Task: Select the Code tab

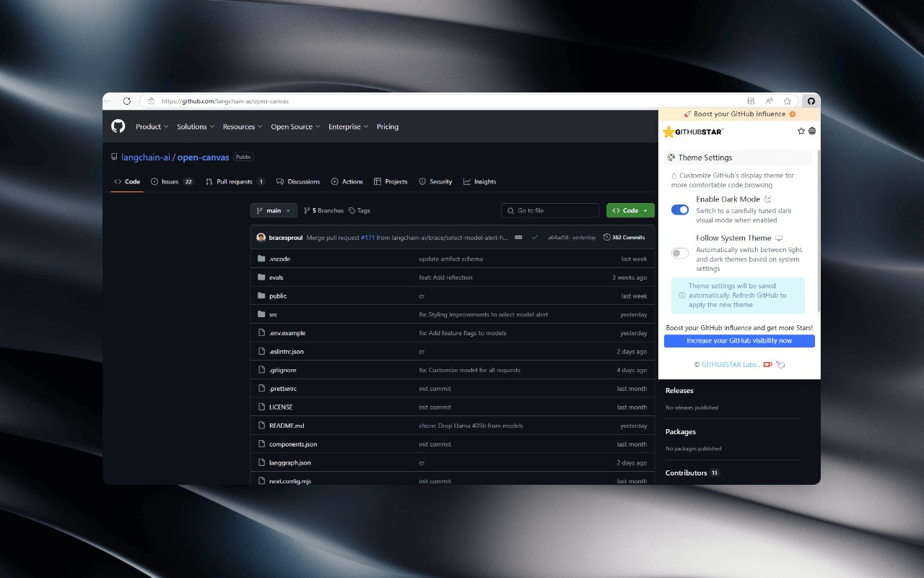Action: pos(127,181)
